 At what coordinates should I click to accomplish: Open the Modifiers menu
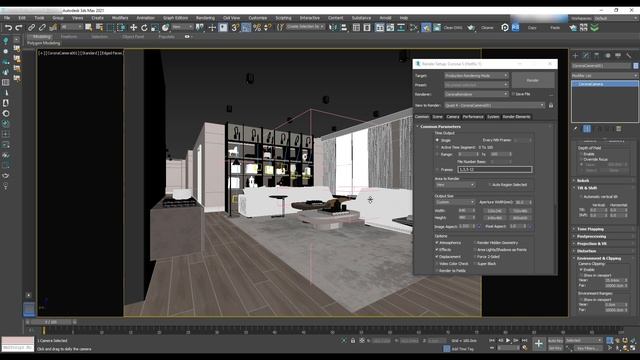click(x=120, y=18)
